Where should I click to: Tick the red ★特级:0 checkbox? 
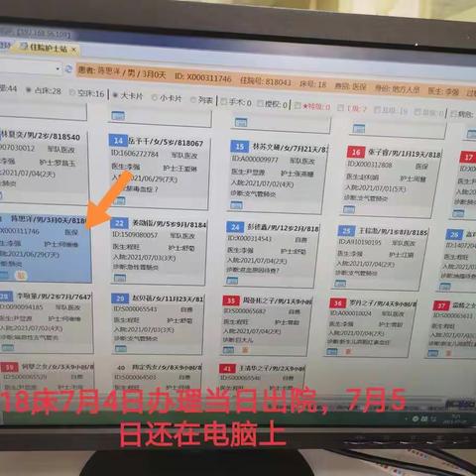point(297,105)
